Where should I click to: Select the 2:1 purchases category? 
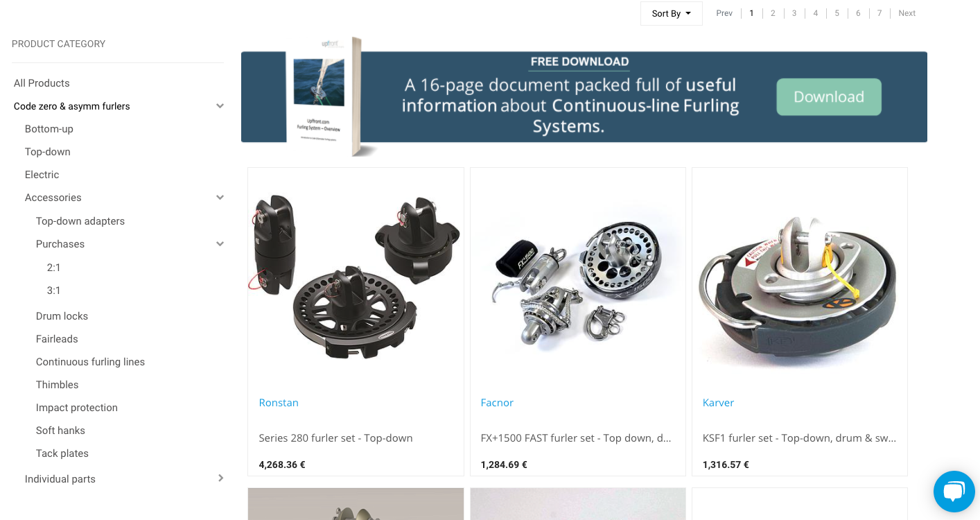(x=54, y=268)
